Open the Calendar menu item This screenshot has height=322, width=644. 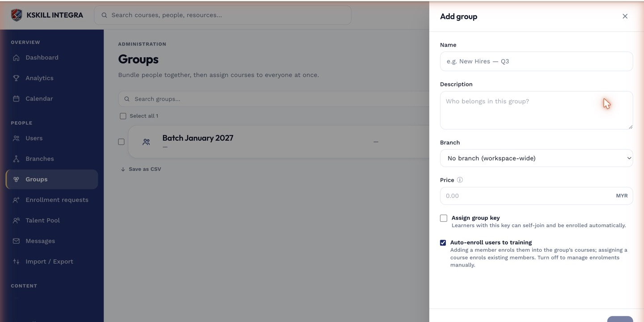(52, 99)
